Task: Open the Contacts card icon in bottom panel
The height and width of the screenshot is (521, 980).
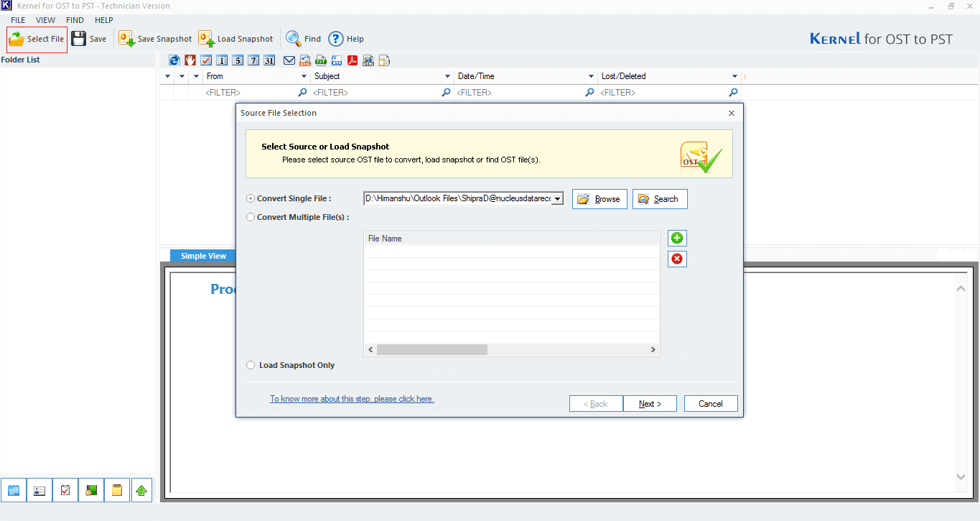Action: tap(39, 490)
